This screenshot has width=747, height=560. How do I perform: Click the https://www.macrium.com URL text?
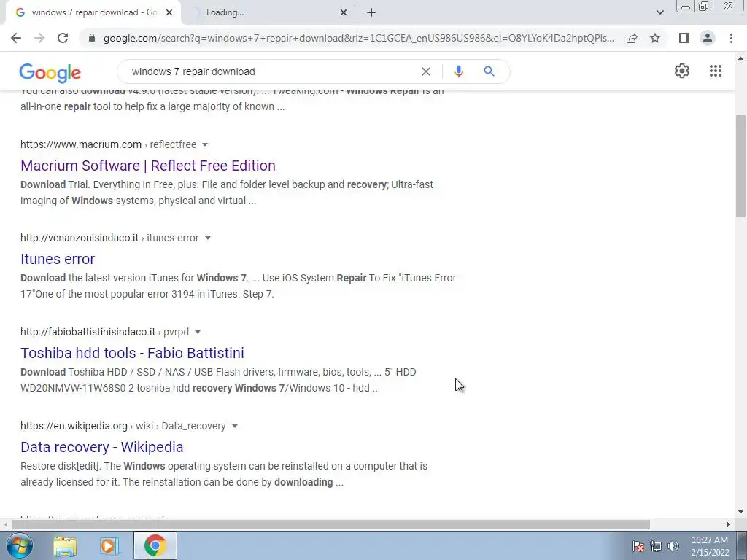click(x=81, y=144)
